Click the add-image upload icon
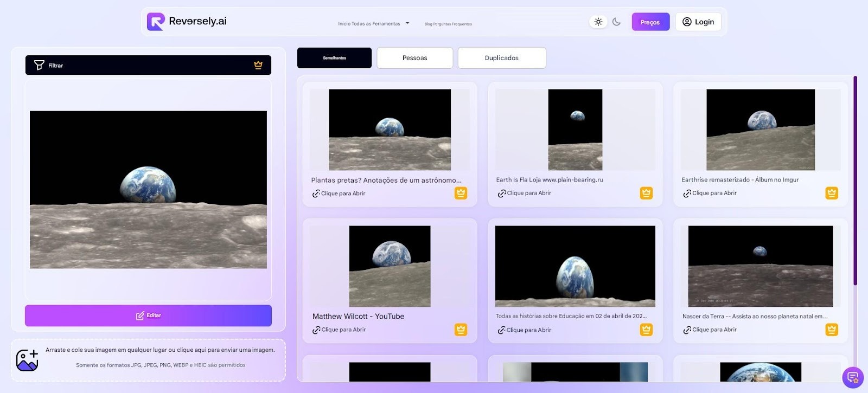This screenshot has height=393, width=868. click(x=27, y=360)
